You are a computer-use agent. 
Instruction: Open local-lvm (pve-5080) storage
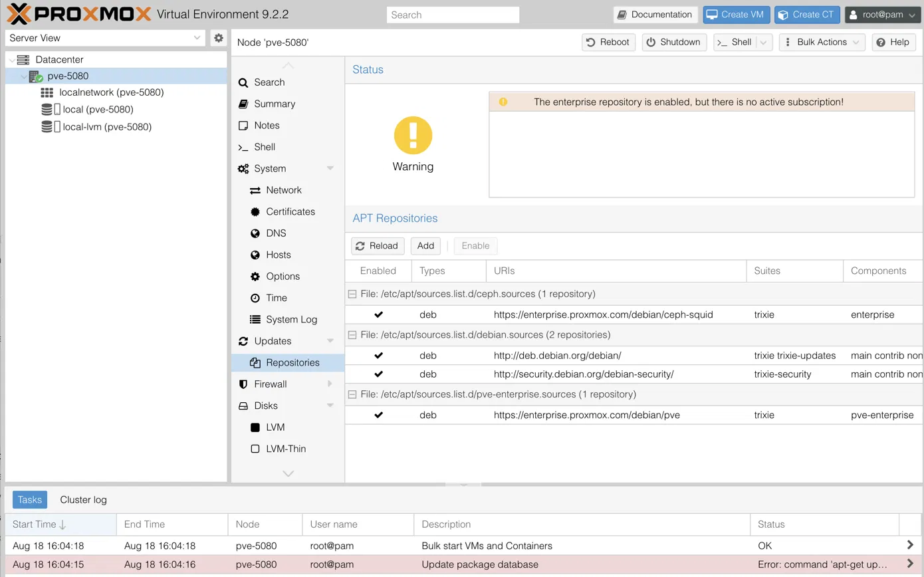tap(107, 126)
